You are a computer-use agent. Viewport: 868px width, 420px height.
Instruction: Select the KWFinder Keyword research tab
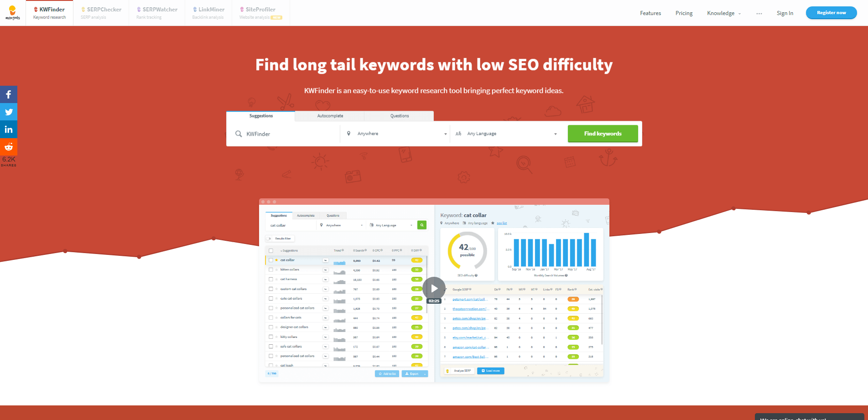point(49,13)
